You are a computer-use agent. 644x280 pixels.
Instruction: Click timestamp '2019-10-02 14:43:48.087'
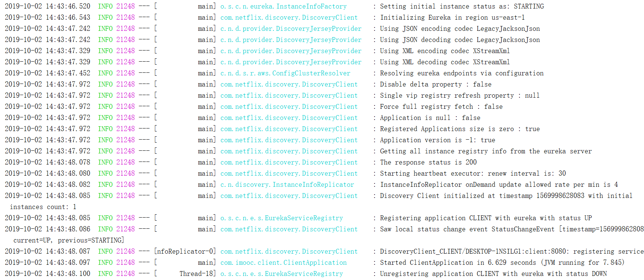[x=48, y=251]
